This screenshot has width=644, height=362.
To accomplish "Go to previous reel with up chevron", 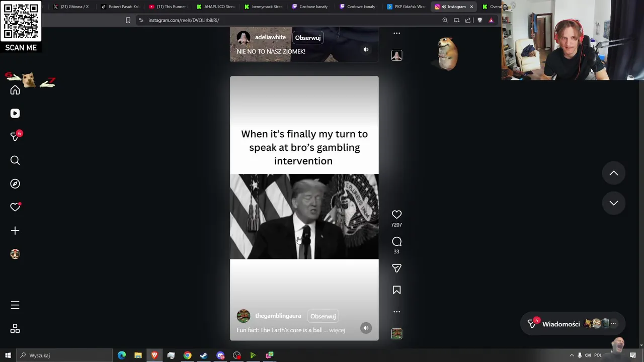I will 614,173.
